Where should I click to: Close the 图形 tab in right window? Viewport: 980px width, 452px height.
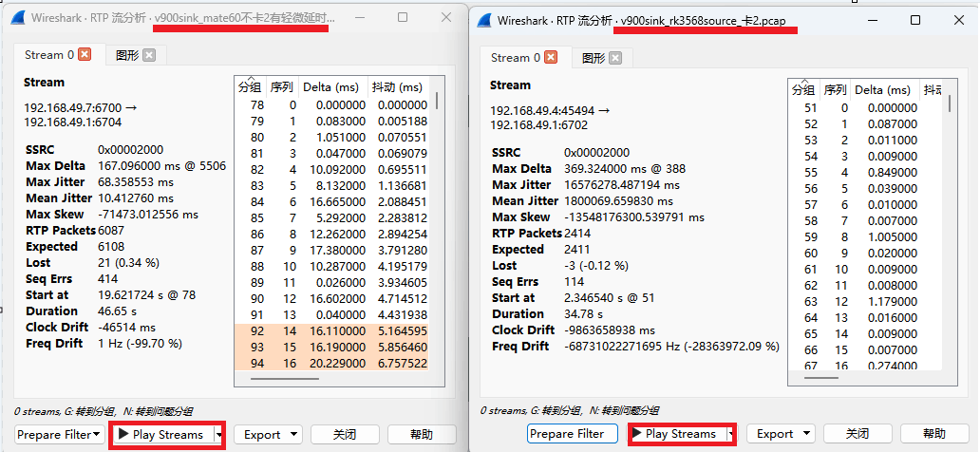click(615, 58)
